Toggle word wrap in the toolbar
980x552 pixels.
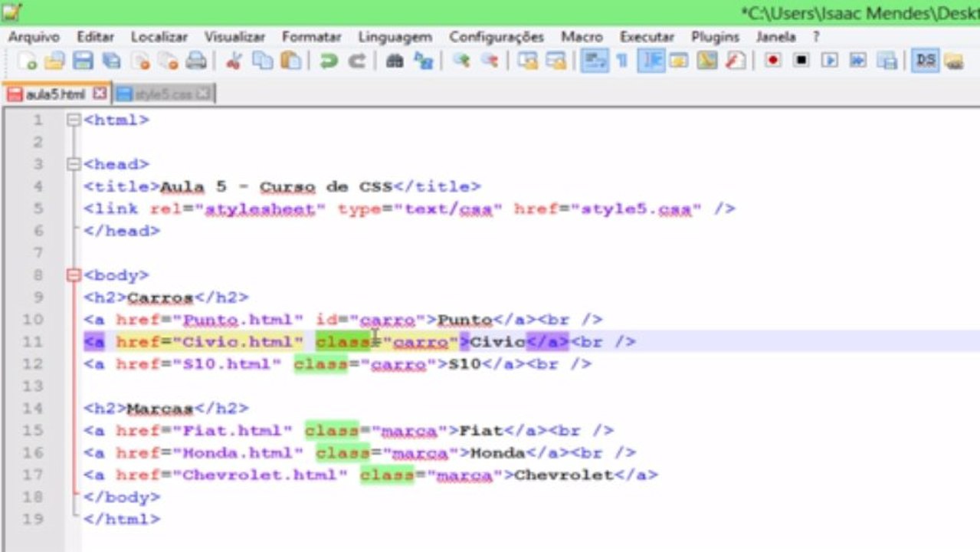point(593,61)
